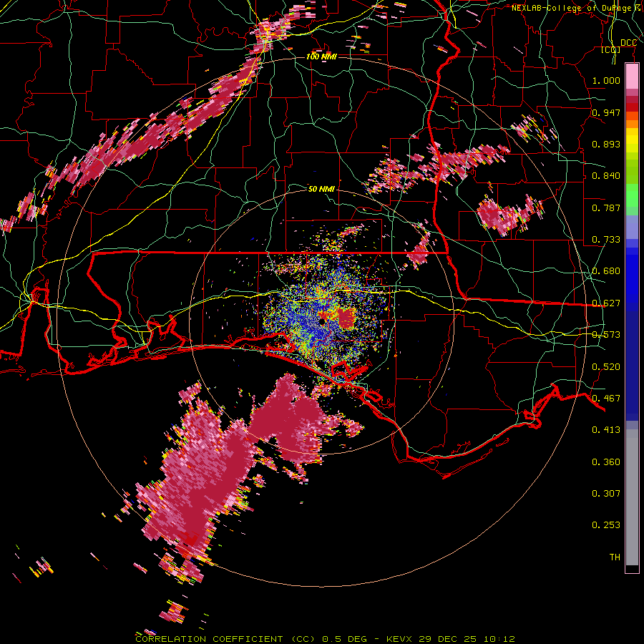Select the 1.000 value on the scale
This screenshot has width=644, height=644.
point(606,80)
